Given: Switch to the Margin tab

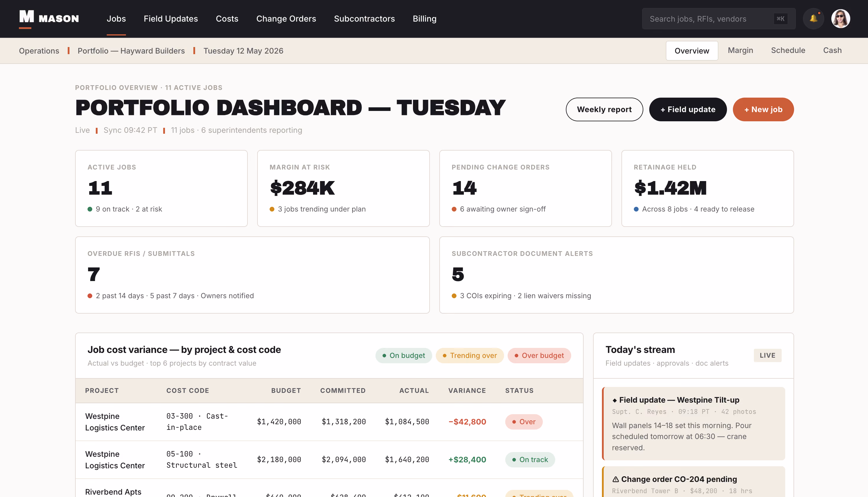Looking at the screenshot, I should (x=741, y=50).
